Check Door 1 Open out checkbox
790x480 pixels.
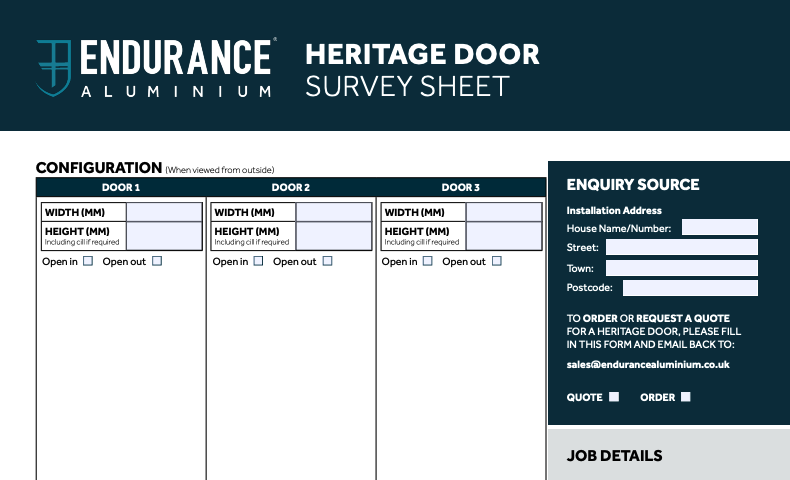[157, 261]
